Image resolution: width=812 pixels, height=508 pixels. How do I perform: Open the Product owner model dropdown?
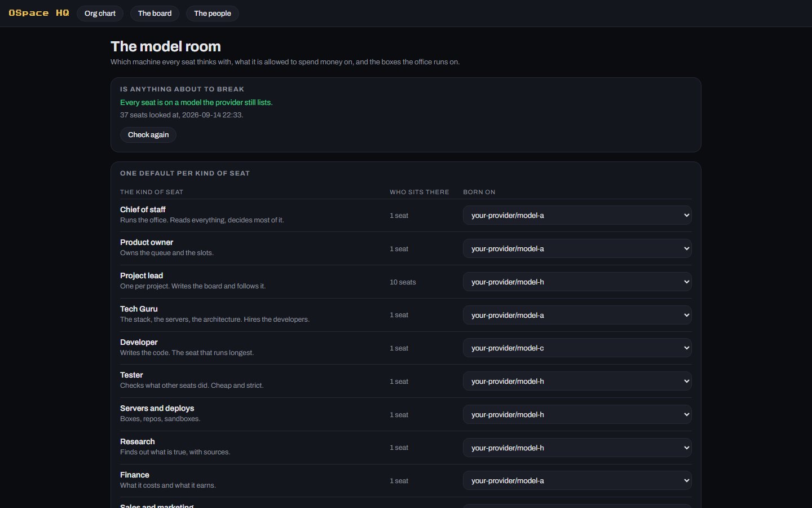577,249
